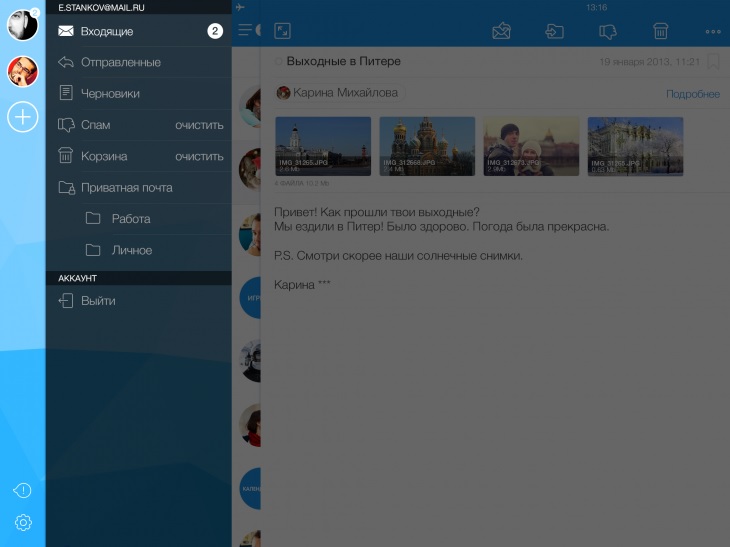Log out using Выйти

98,300
